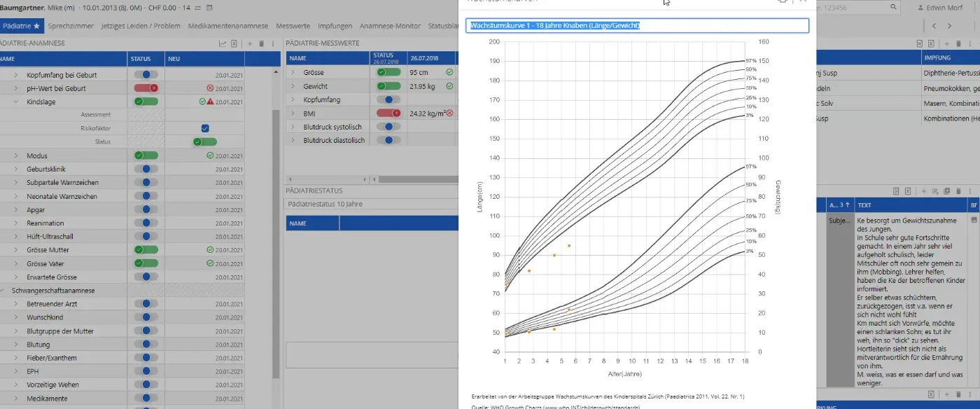This screenshot has width=980, height=409.
Task: Click user icon next to Edwin Morf
Action: click(x=920, y=8)
